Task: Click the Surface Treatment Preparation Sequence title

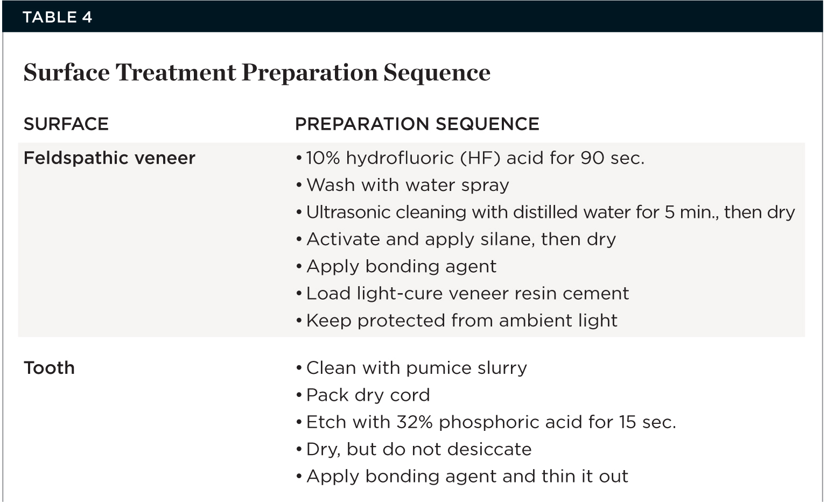Action: (257, 73)
